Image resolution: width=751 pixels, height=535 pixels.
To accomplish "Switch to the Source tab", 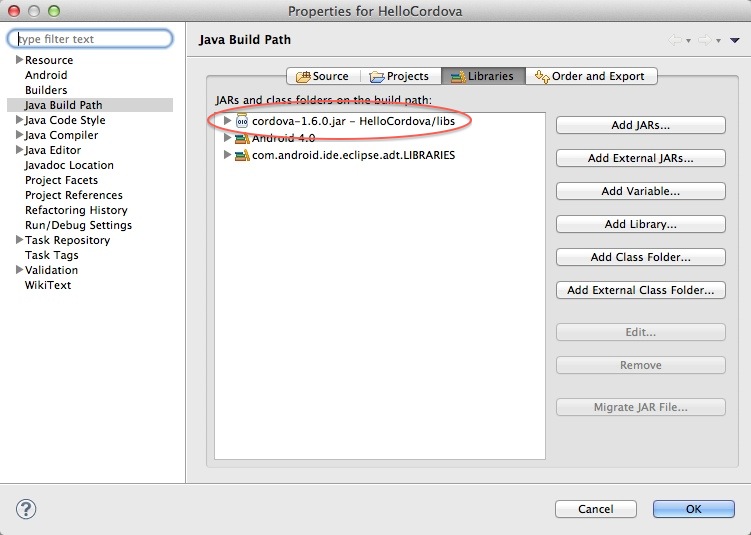I will pyautogui.click(x=320, y=76).
